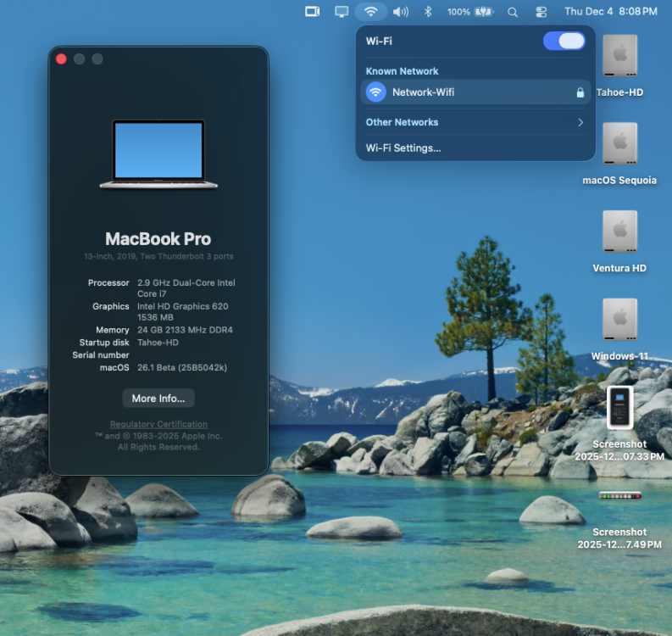Click the Other Networks chevron arrow
Viewport: 672px width, 636px height.
pos(580,122)
